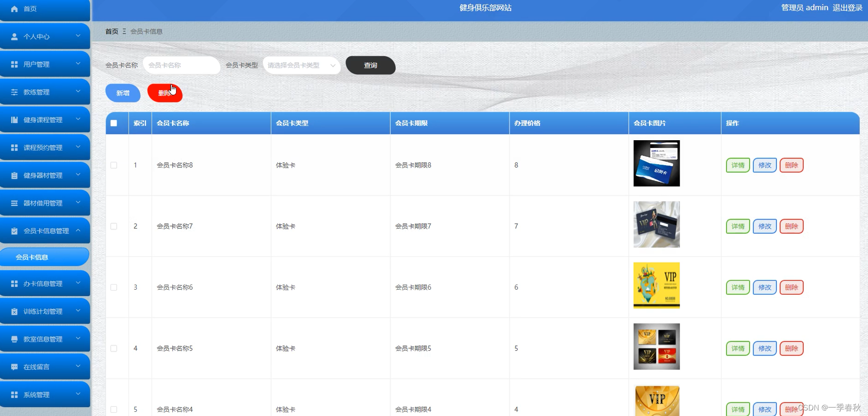Select the checkbox beside 会员卡名称6
This screenshot has height=416, width=868.
pyautogui.click(x=114, y=287)
